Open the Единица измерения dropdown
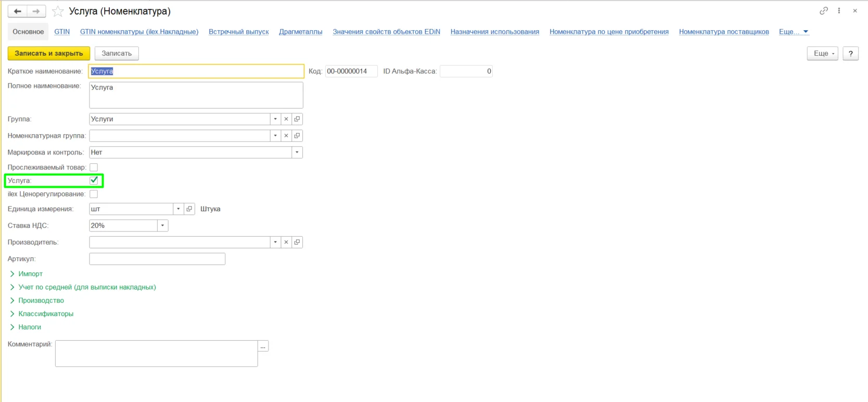 click(178, 209)
